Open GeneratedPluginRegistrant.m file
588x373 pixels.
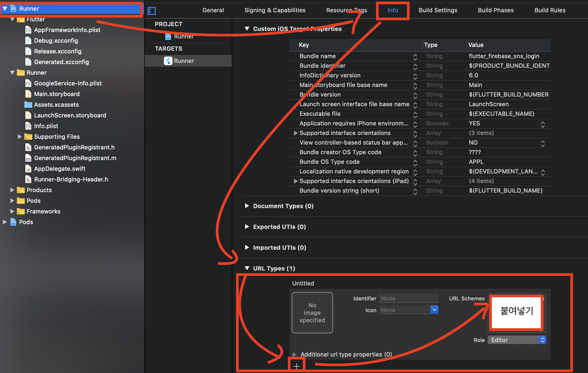tap(75, 158)
